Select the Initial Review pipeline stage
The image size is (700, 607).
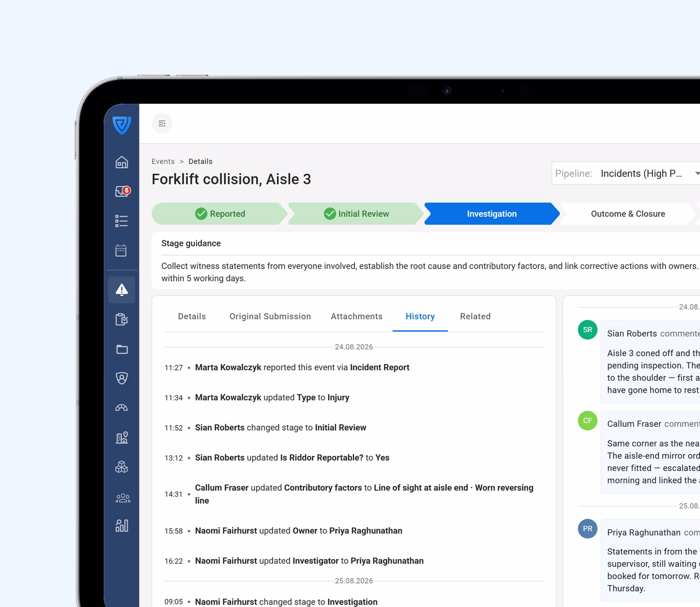click(356, 214)
